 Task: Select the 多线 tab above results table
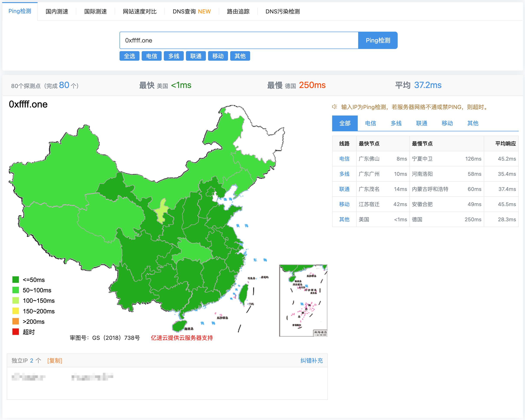click(396, 123)
